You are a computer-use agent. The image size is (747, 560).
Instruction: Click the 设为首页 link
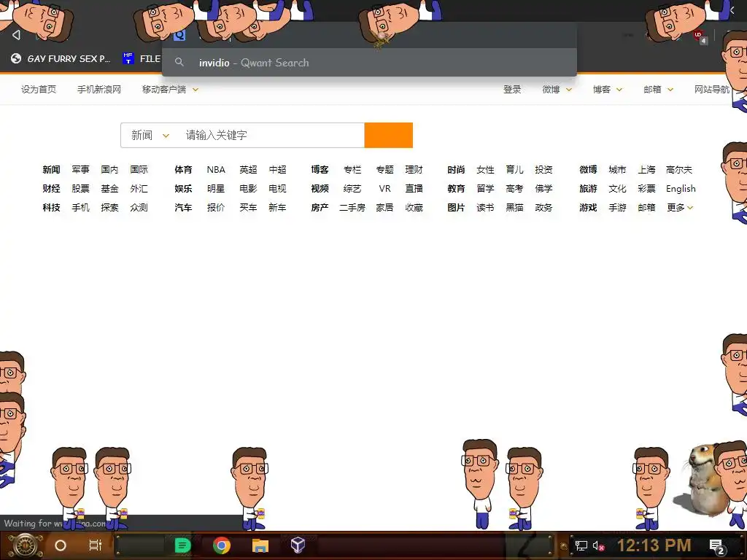coord(39,90)
